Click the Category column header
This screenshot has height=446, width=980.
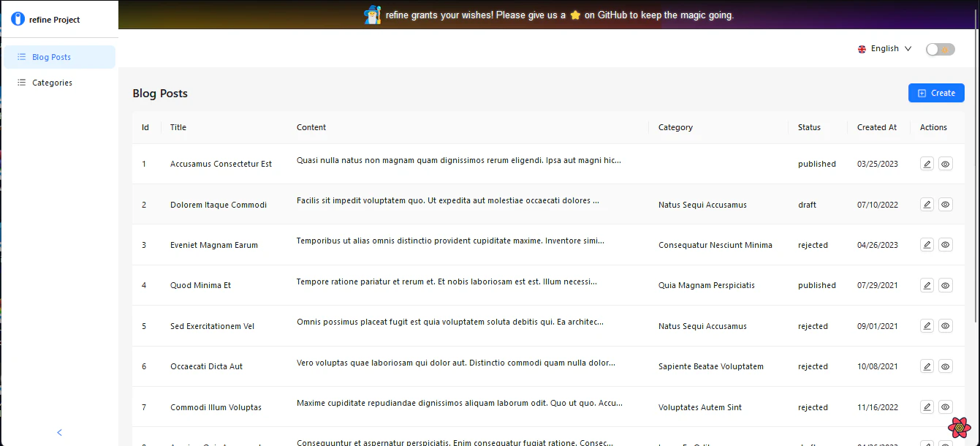tap(675, 127)
